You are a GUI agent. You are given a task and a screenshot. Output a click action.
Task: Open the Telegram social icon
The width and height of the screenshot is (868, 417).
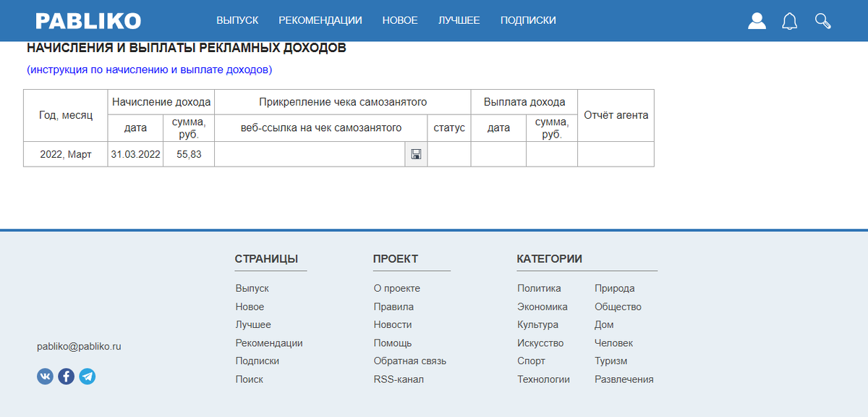point(87,376)
